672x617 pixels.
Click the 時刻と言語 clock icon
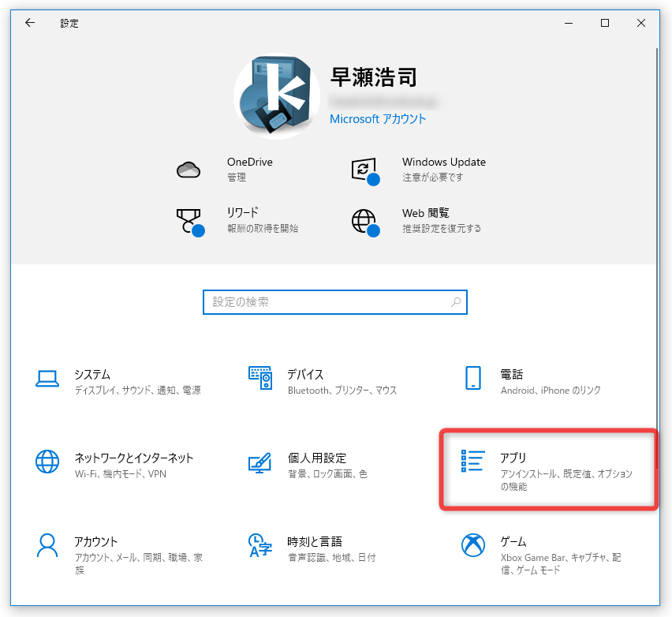point(260,545)
